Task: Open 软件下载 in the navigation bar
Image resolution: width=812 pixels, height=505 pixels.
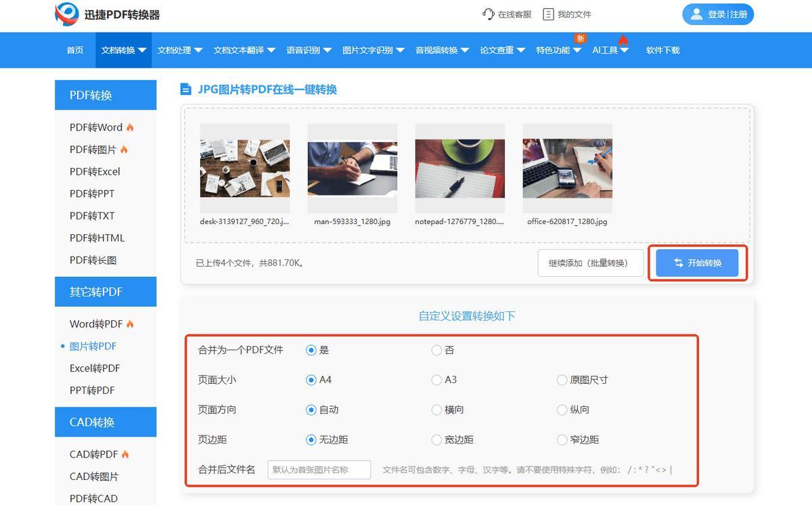Action: (662, 50)
